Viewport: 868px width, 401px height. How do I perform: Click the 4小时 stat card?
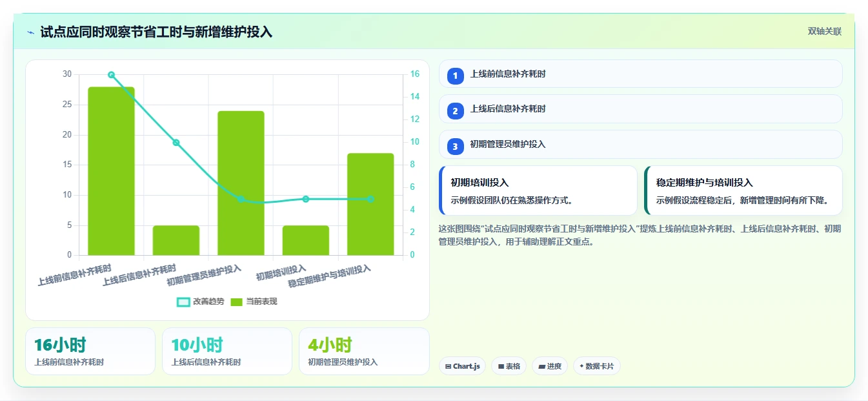364,351
